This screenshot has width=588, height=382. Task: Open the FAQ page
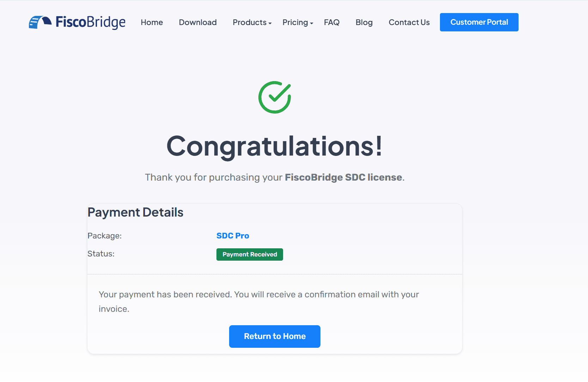[x=332, y=22]
